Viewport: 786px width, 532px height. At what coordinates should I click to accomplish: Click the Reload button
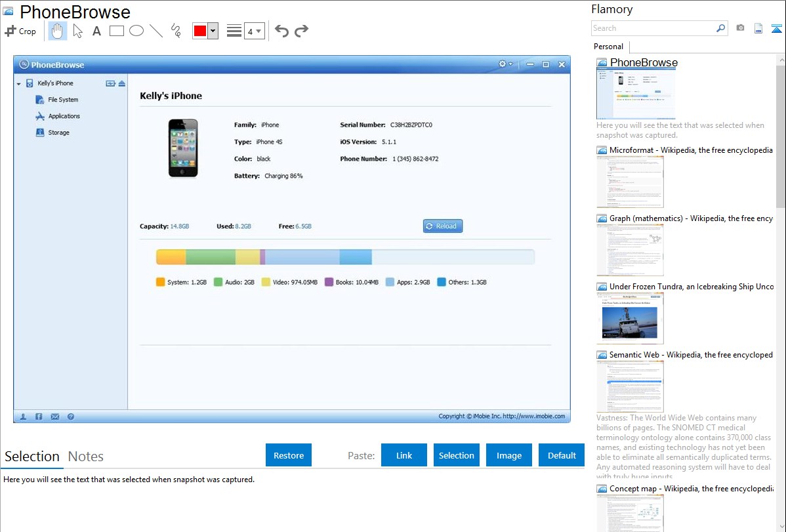[x=443, y=226]
